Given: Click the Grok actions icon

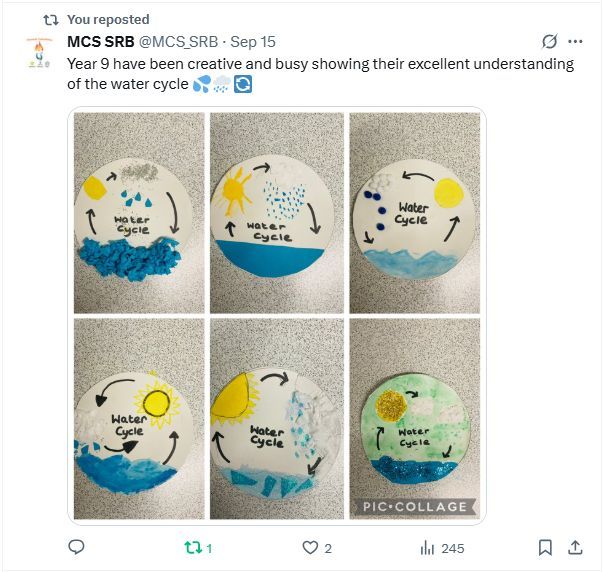Looking at the screenshot, I should point(548,42).
